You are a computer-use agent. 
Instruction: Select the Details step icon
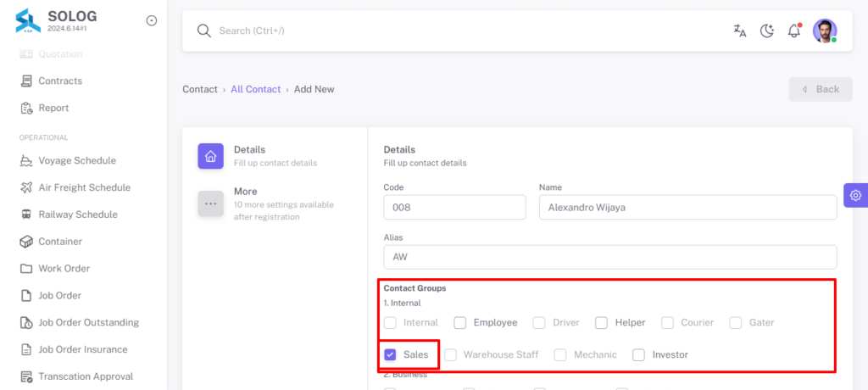click(210, 156)
